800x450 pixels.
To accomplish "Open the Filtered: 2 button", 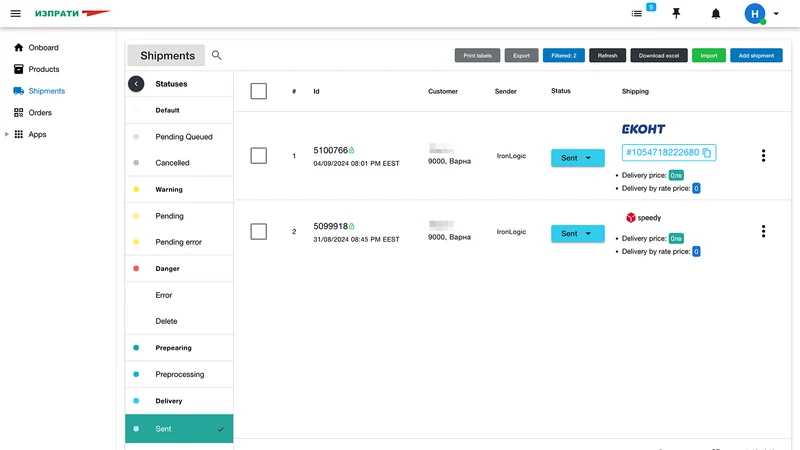I will coord(564,56).
